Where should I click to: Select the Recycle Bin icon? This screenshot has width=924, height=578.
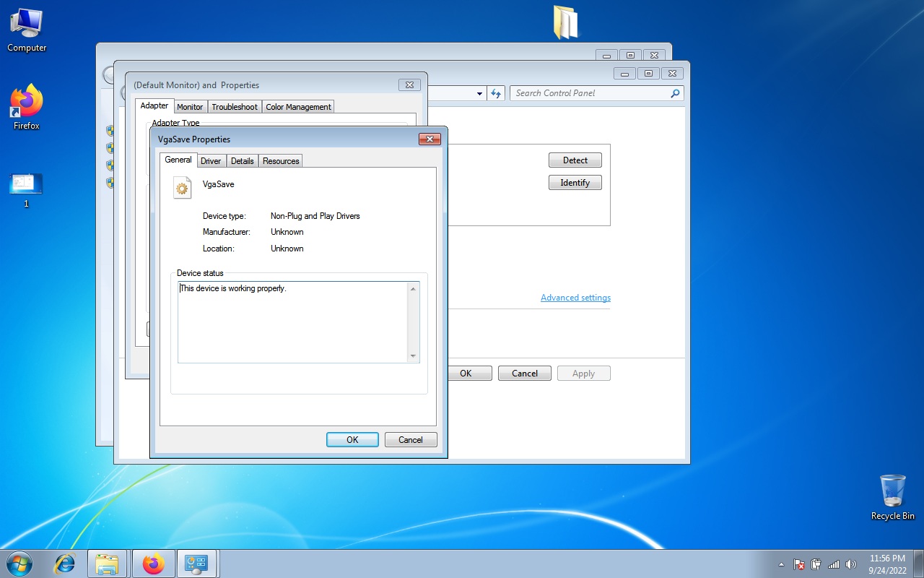893,497
